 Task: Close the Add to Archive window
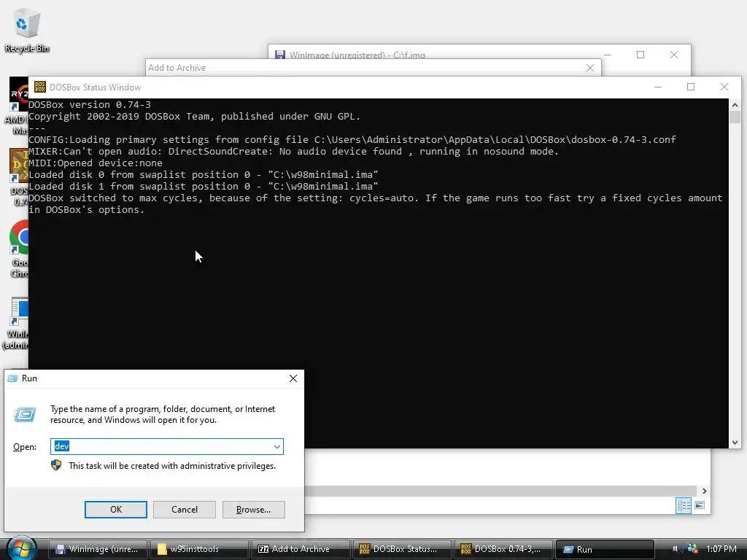589,68
